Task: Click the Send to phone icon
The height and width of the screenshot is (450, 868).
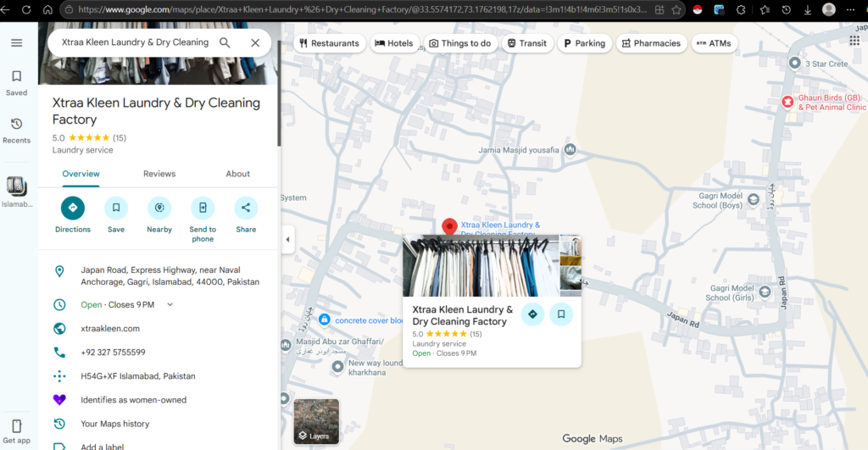Action: tap(203, 208)
